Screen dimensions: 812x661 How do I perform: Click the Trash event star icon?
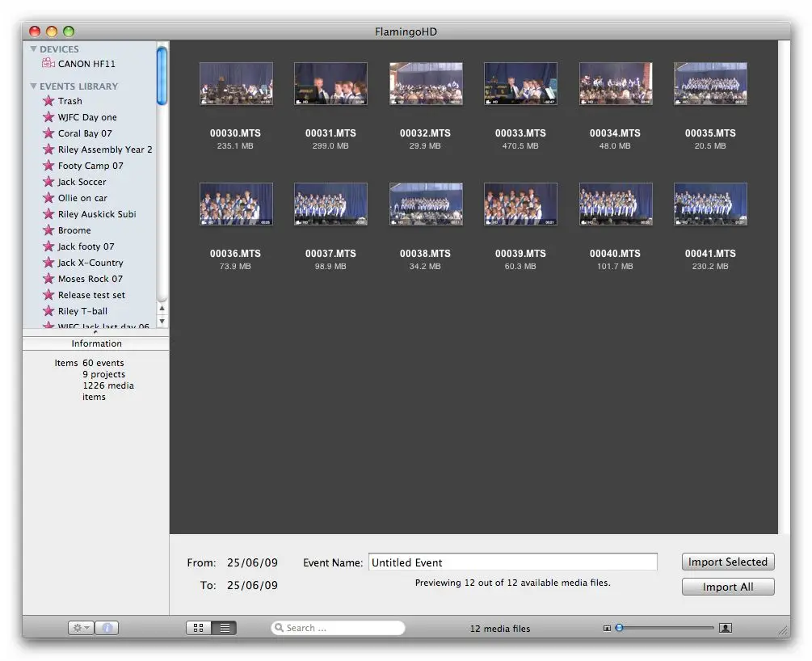point(48,100)
